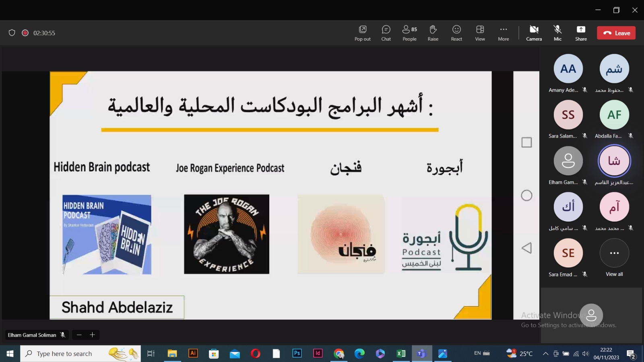The width and height of the screenshot is (644, 362).
Task: Select Amany Ade... AA participant avatar
Action: click(x=568, y=69)
